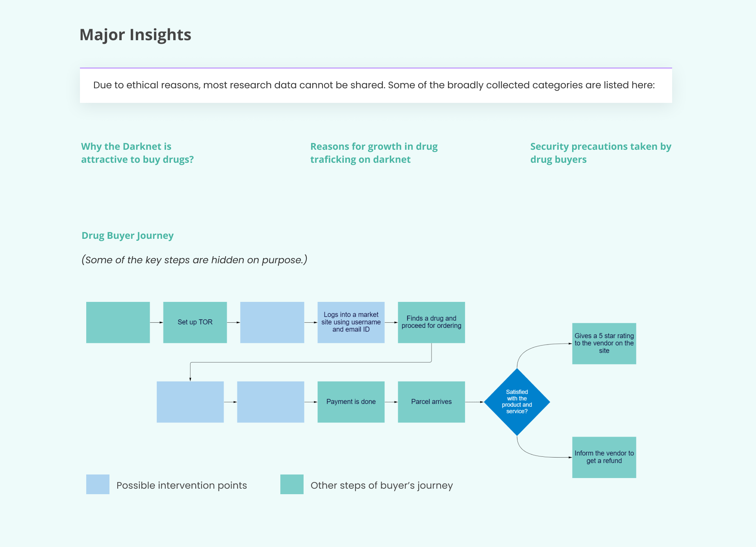Viewport: 756px width, 547px height.
Task: Click the teal 'Other steps' legend swatch
Action: tap(292, 484)
